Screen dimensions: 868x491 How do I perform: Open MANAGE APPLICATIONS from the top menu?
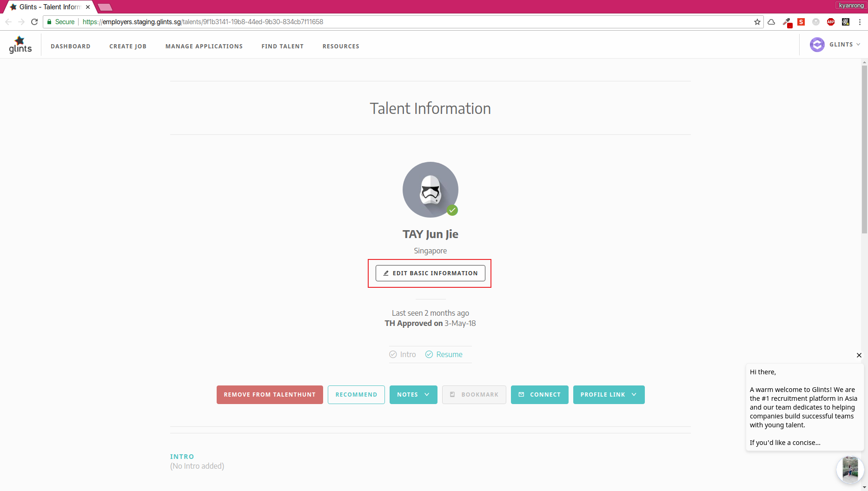204,46
